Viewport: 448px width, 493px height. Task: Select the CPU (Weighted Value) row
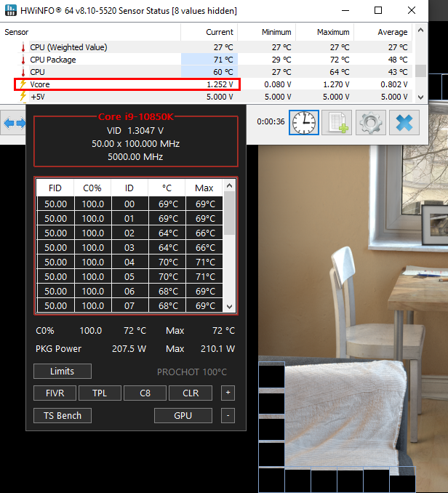[x=206, y=47]
